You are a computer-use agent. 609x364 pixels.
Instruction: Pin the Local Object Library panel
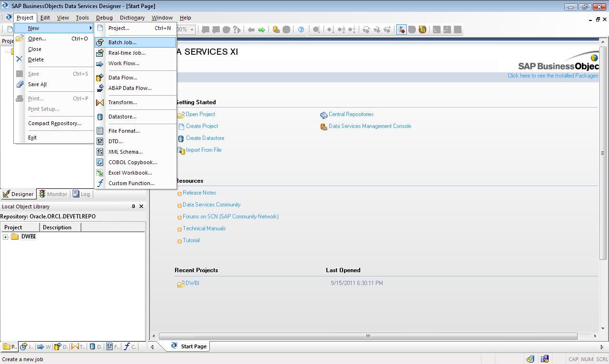(x=133, y=207)
